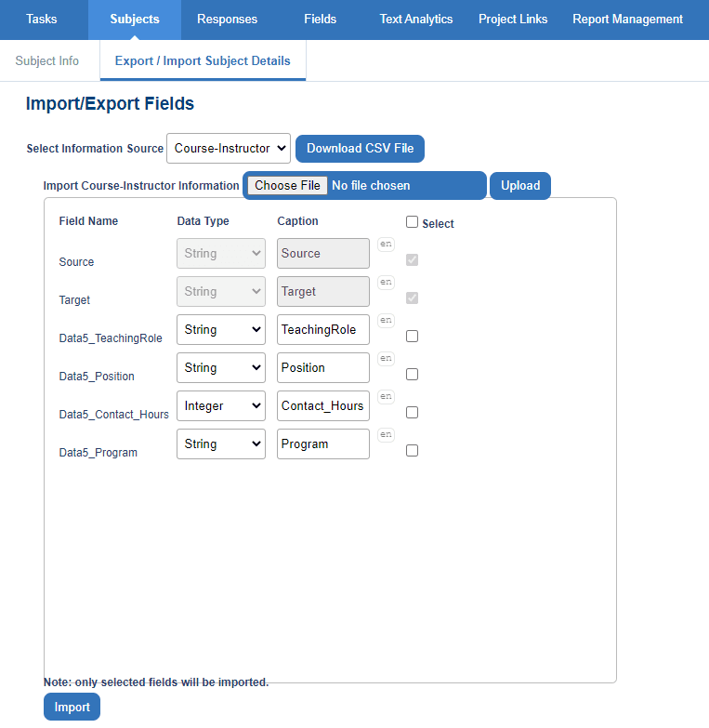
Task: Click the disabled Source row checkbox
Action: pos(412,260)
